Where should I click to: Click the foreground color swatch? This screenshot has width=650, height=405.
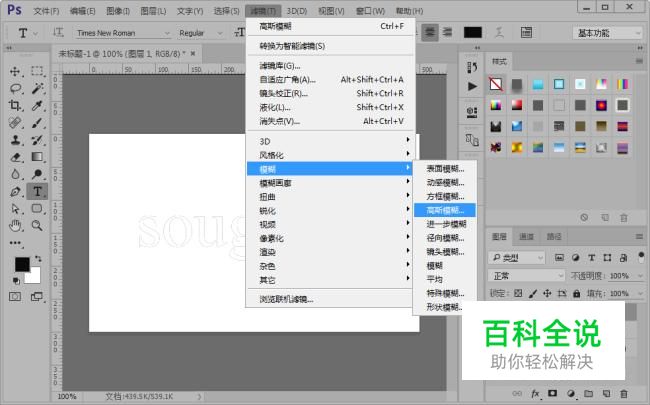22,264
